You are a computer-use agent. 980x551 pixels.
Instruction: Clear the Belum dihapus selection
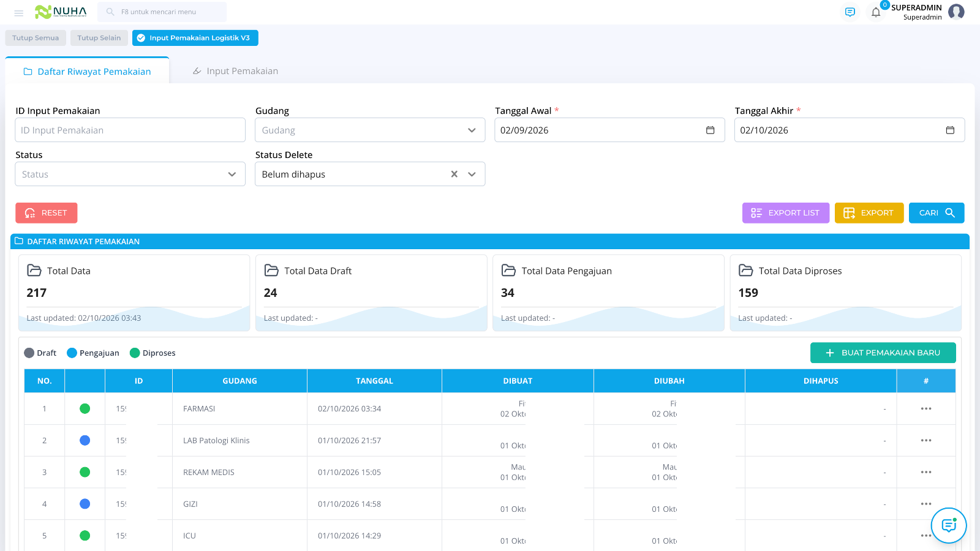pos(454,174)
